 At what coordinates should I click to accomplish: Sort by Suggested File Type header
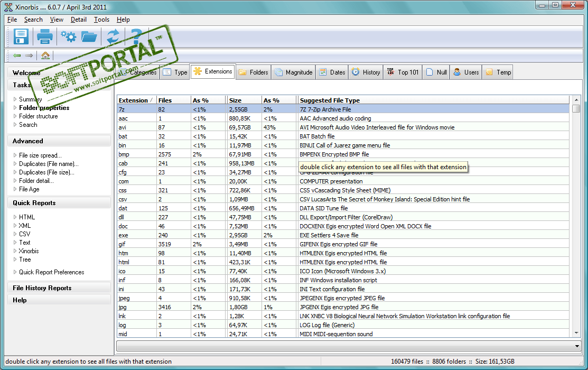pos(434,100)
